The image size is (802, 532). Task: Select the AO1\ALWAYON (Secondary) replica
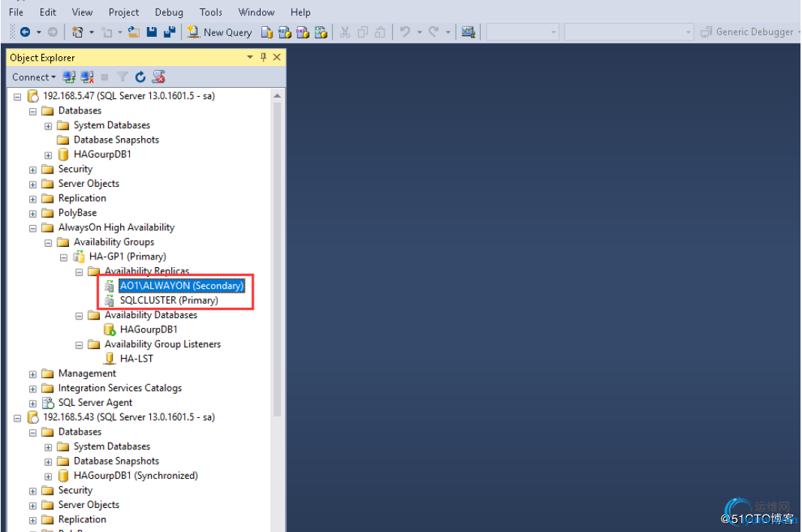[x=182, y=286]
